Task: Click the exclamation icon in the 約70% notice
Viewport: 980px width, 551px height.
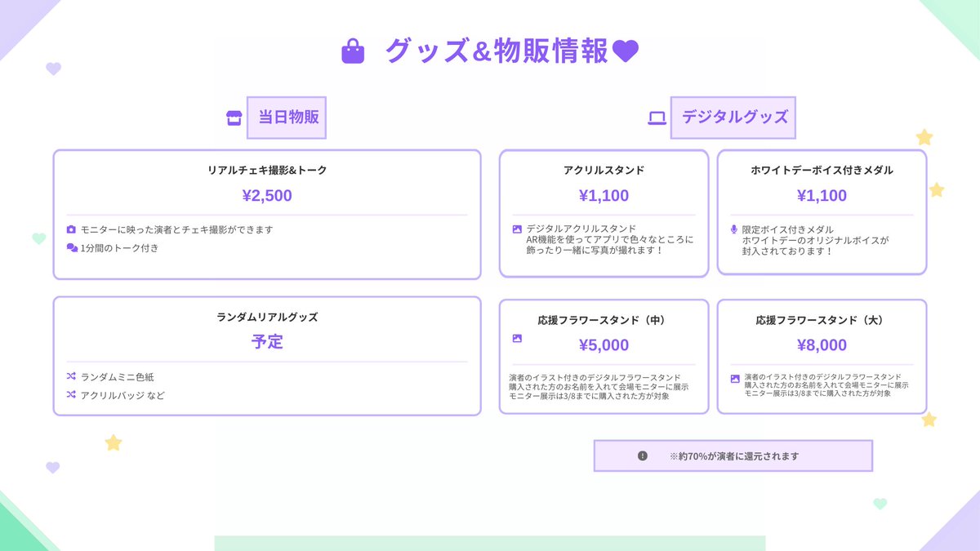Action: 643,455
